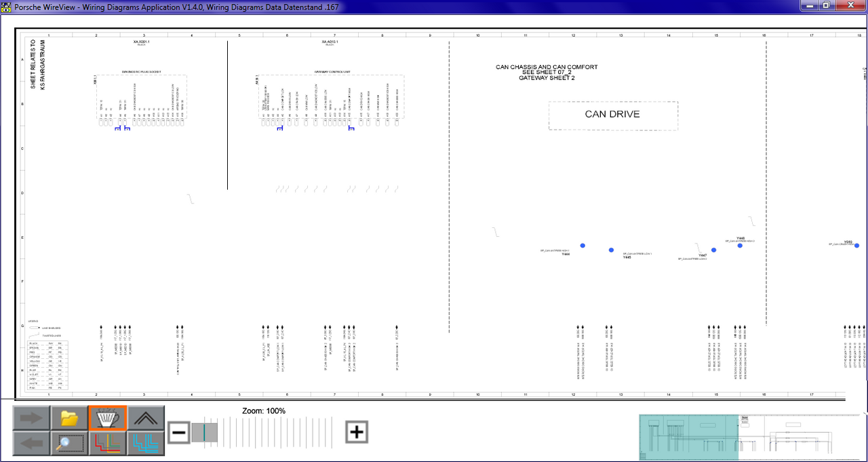Toggle the blue wire display icon
The height and width of the screenshot is (462, 868).
[x=146, y=444]
